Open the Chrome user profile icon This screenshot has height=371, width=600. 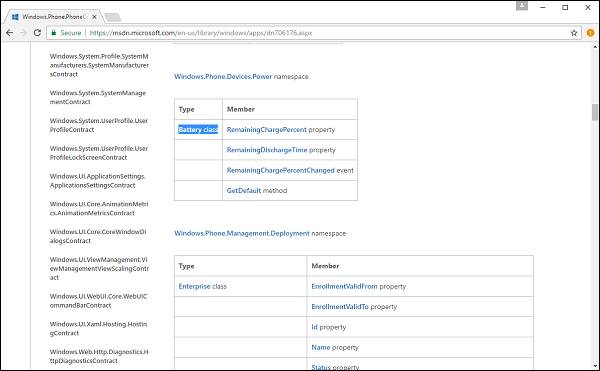[522, 6]
